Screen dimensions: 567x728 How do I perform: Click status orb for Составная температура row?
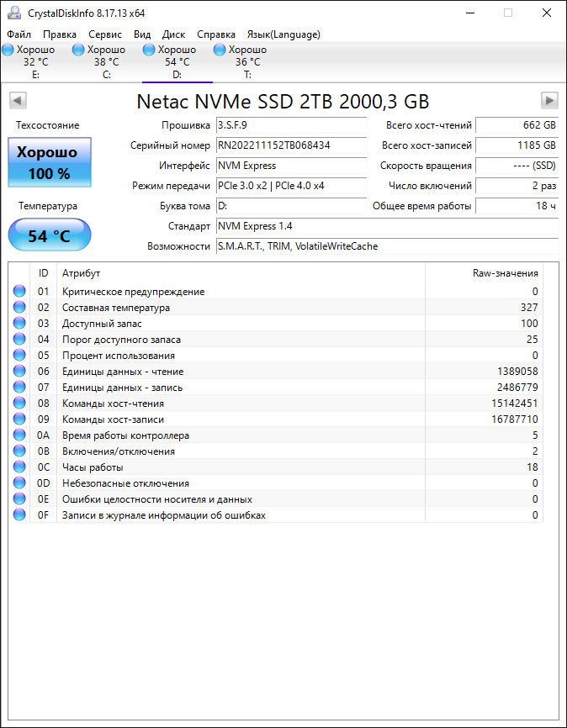click(x=19, y=308)
